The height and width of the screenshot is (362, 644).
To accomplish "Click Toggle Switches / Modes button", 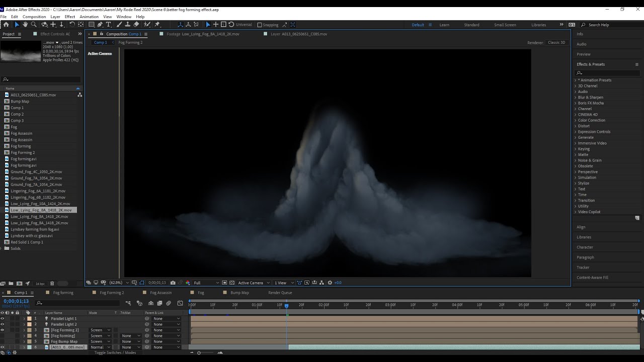I will 115,352.
